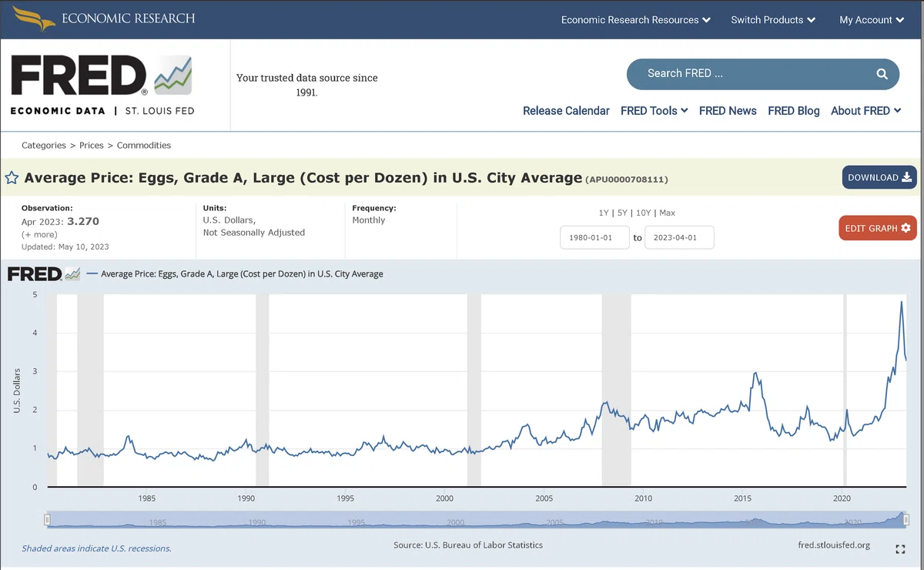Click the Updated: May 10, 2023 text
The height and width of the screenshot is (570, 924).
point(65,246)
